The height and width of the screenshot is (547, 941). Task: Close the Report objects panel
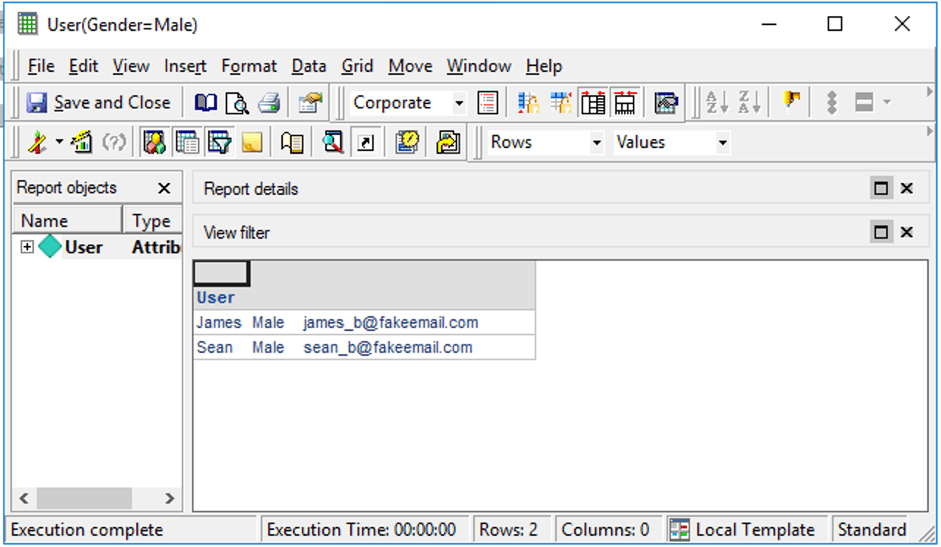(164, 188)
